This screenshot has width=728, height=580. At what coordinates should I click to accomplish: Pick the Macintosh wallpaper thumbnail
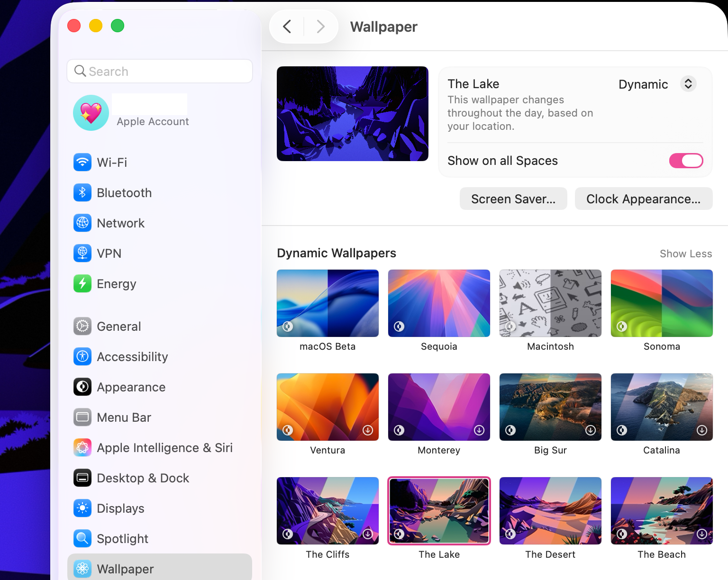(x=550, y=303)
